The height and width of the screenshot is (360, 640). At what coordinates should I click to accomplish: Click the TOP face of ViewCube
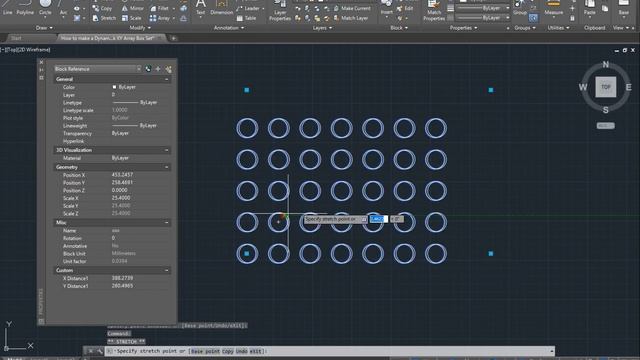pos(606,87)
